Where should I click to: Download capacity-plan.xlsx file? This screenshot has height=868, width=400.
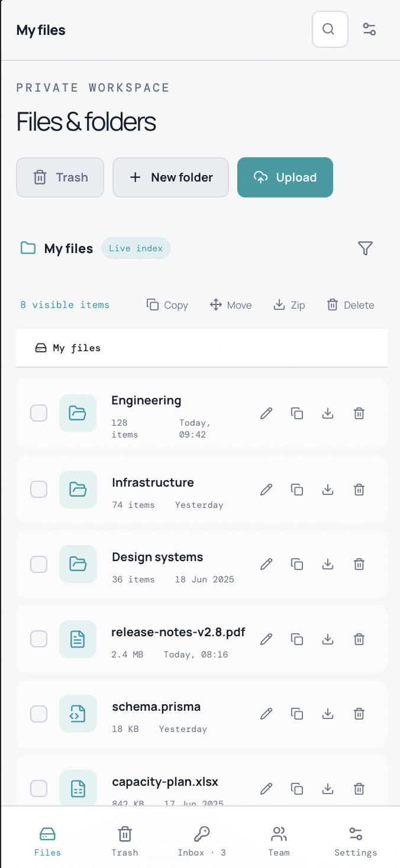click(x=328, y=789)
